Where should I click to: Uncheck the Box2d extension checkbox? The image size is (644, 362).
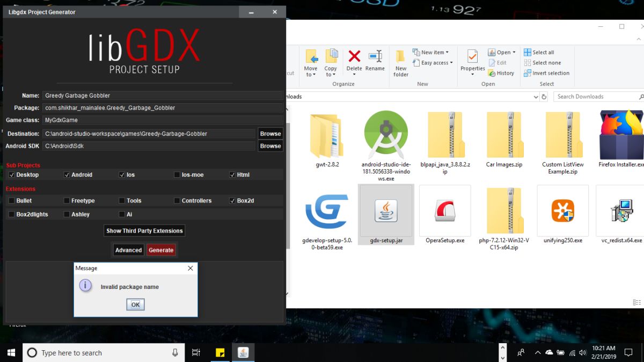click(232, 200)
